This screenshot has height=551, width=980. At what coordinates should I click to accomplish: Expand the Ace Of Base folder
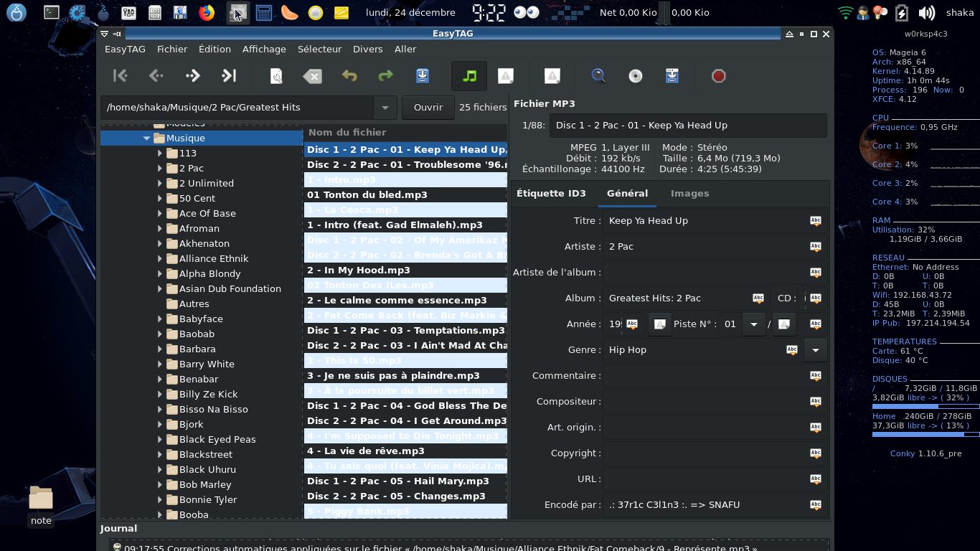[160, 214]
